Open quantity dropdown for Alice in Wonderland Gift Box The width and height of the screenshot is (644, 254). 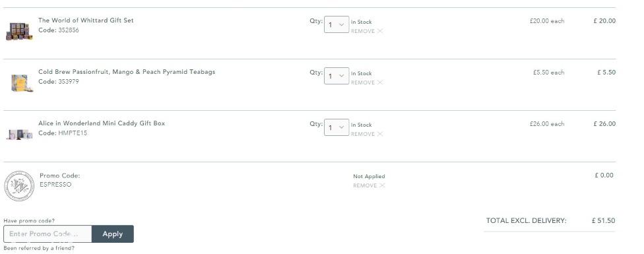click(x=337, y=127)
